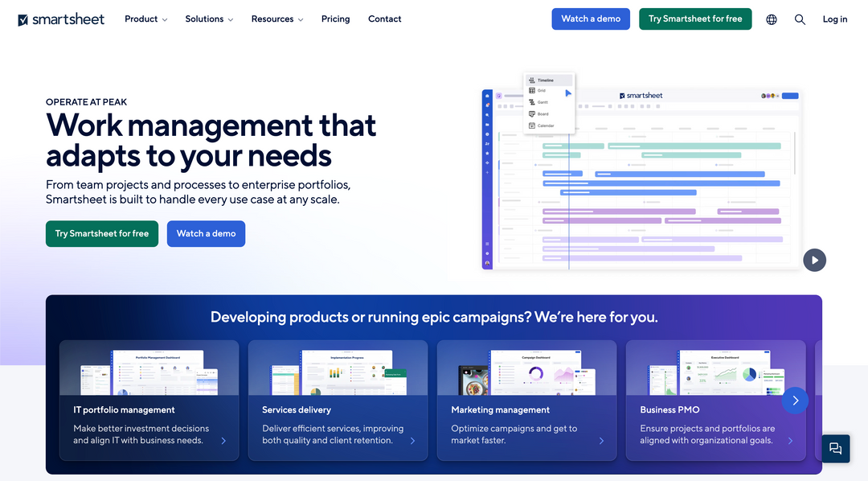This screenshot has width=868, height=481.
Task: Open the chat widget icon
Action: (835, 448)
